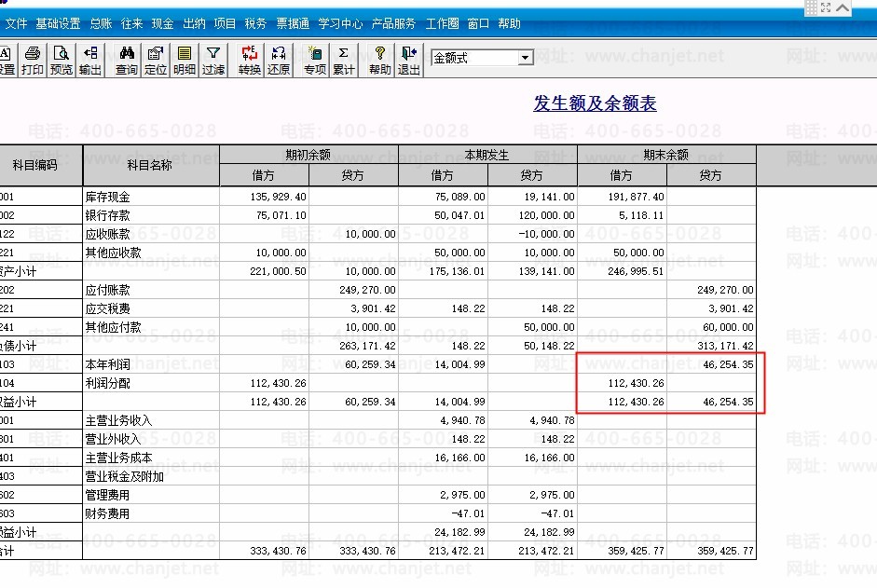The height and width of the screenshot is (588, 877).
Task: Click the 还原 (Restore) toolbar icon
Action: 279,61
